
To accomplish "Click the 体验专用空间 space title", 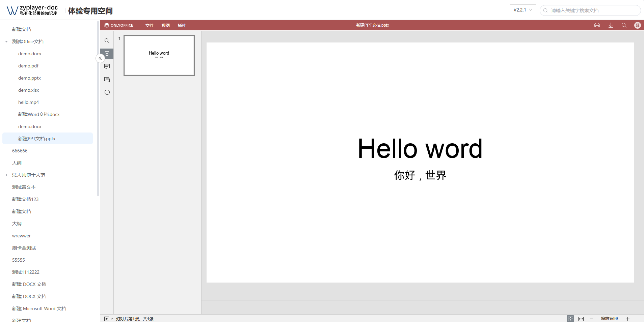I will tap(90, 11).
